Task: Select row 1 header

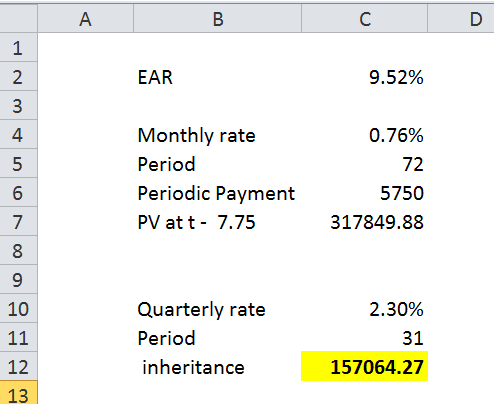Action: 18,48
